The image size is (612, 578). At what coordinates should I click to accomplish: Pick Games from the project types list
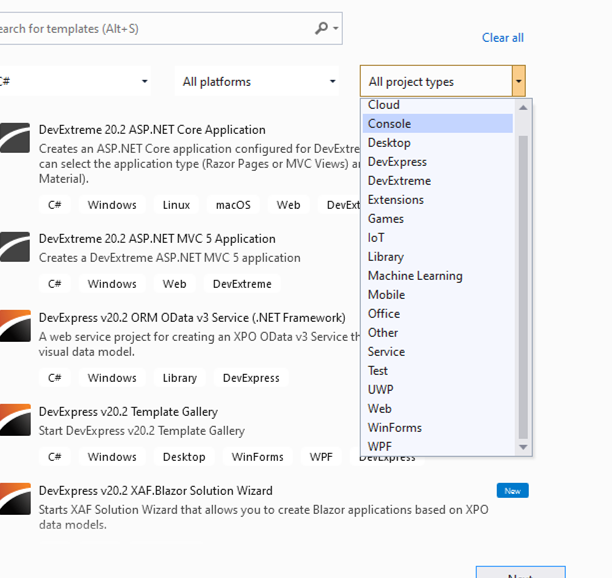coord(438,219)
